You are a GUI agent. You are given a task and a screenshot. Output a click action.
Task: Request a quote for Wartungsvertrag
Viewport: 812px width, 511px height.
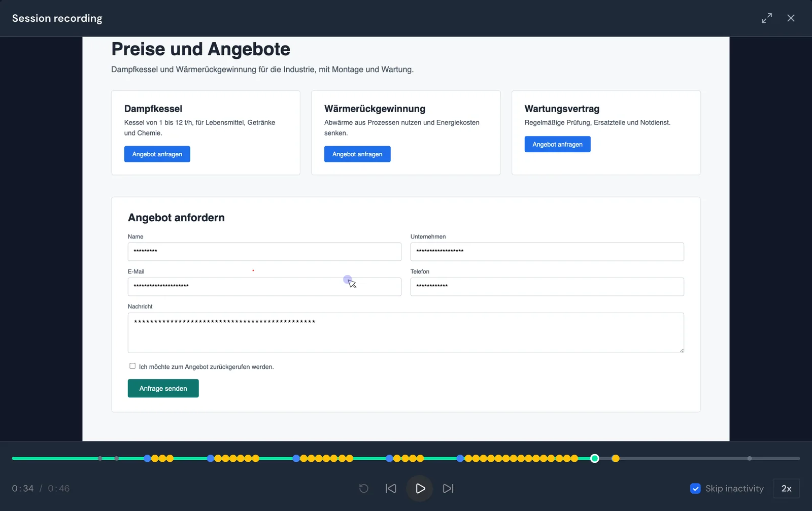pyautogui.click(x=557, y=144)
